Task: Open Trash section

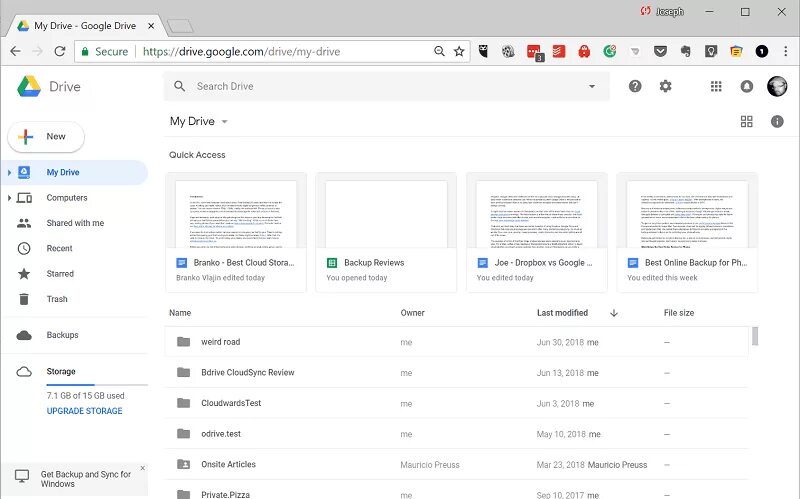Action: pos(57,299)
